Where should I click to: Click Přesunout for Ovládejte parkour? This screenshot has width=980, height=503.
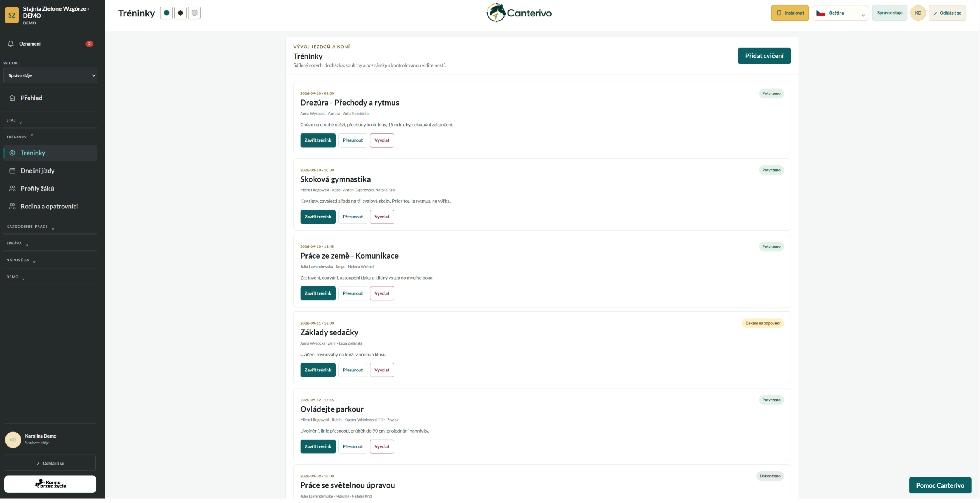pos(353,447)
